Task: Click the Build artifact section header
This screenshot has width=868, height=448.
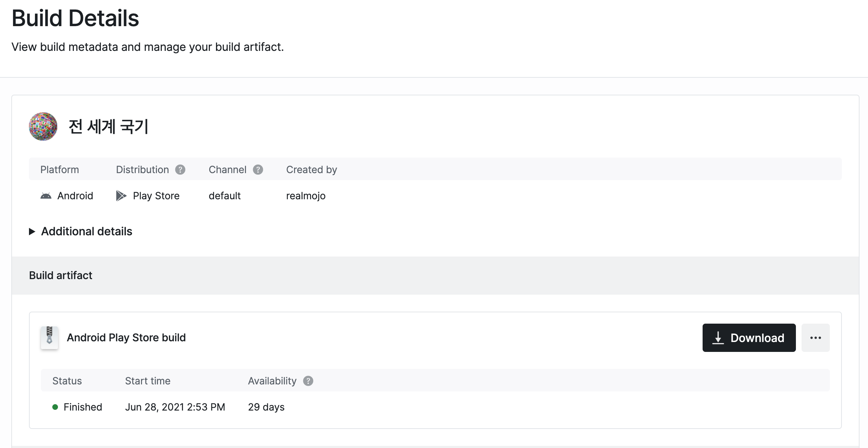Action: point(60,275)
